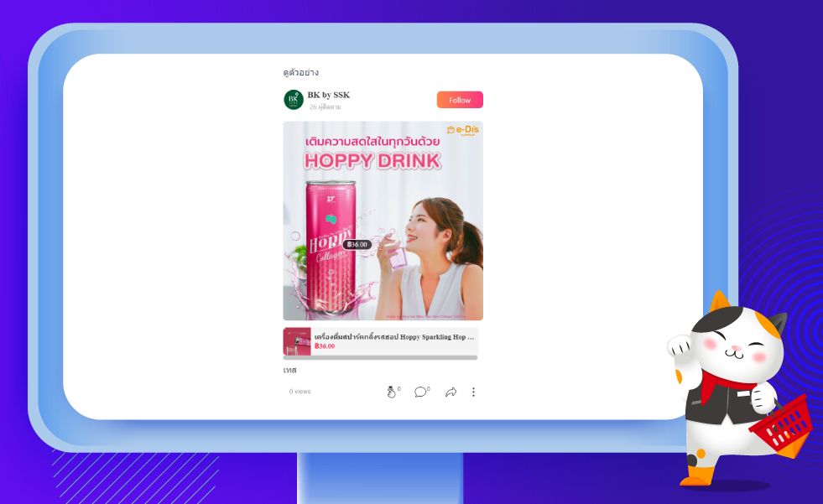
Task: Click the "เทส" post caption
Action: (289, 371)
